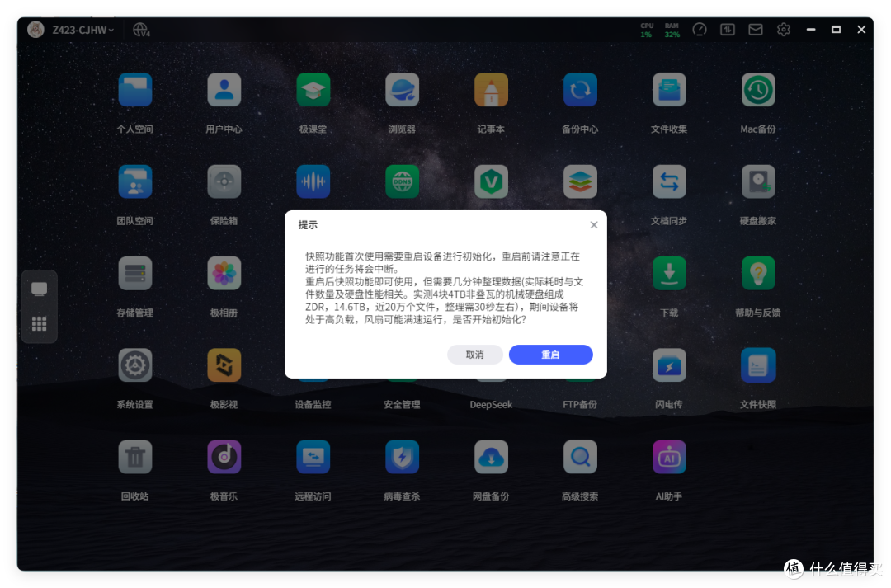The height and width of the screenshot is (588, 891).
Task: Launch the 极相册 app
Action: point(224,273)
